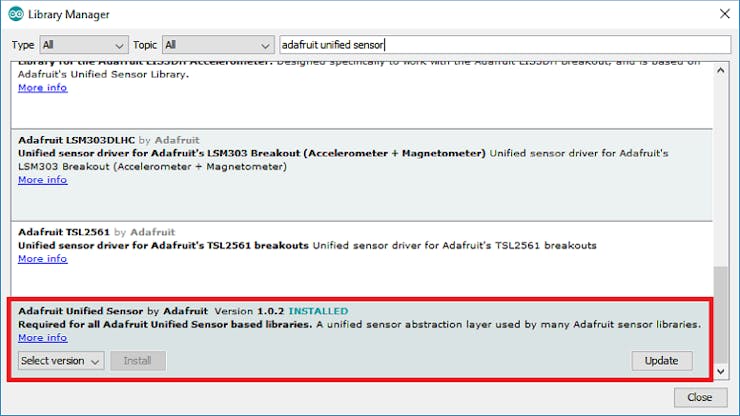Open More info for Adafruit LSM303DLHC
This screenshot has height=416, width=740.
(43, 180)
